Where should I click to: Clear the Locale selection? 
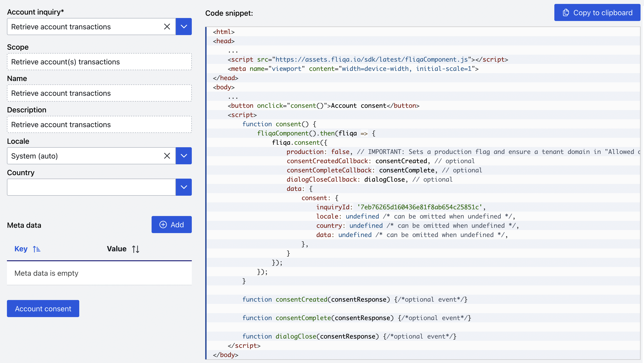pyautogui.click(x=167, y=156)
